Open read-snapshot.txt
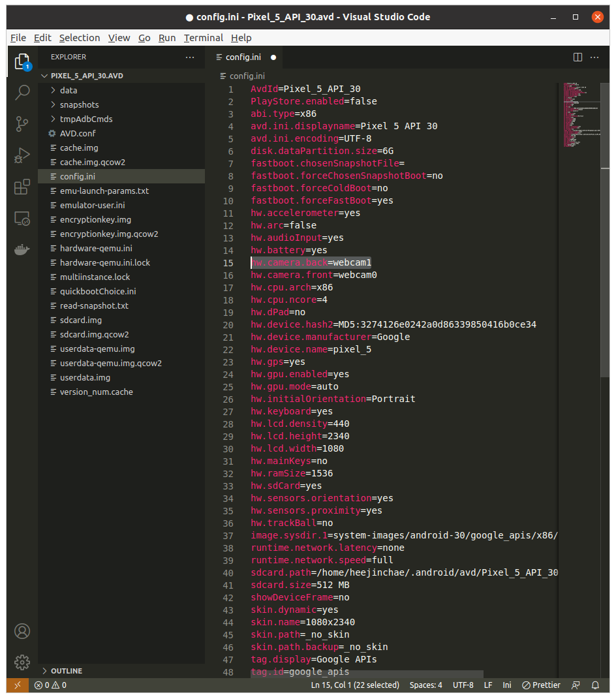The height and width of the screenshot is (699, 616). 121,306
